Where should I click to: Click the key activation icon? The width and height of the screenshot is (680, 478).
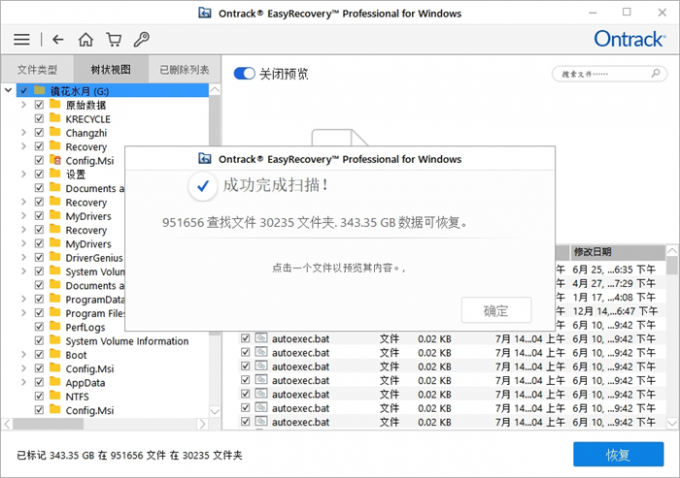point(141,39)
